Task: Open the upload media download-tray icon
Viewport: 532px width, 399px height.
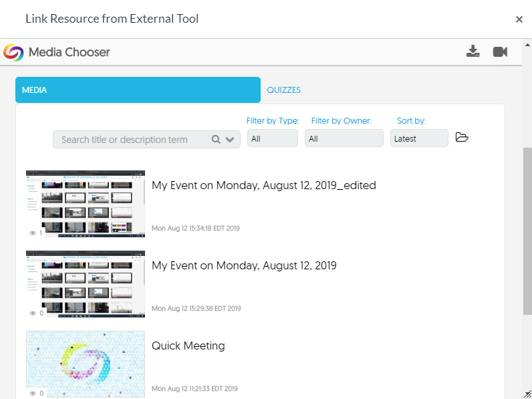Action: tap(473, 51)
